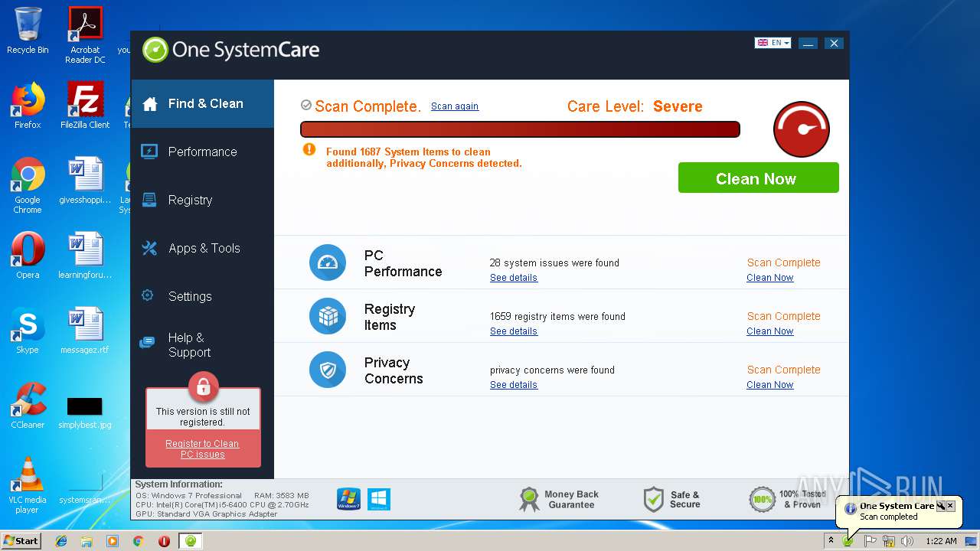Open Windows Explorer folder from the taskbar

point(87,541)
